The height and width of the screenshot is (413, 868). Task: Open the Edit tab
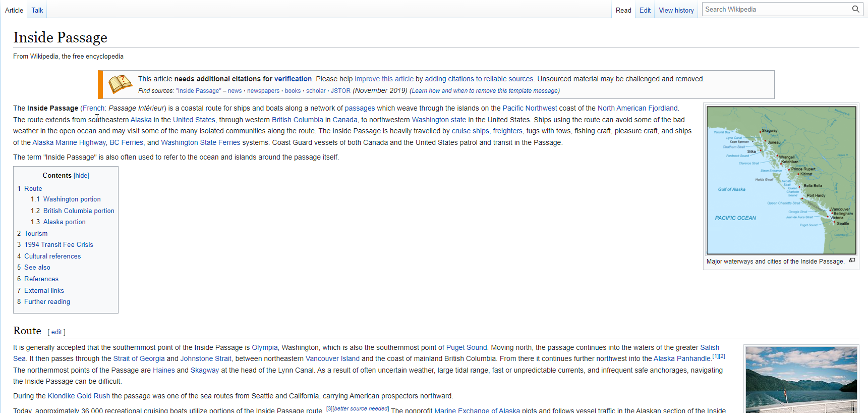645,10
